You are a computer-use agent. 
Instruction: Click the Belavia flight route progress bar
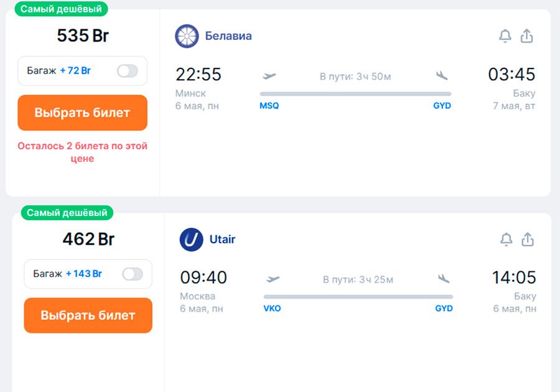[x=355, y=94]
